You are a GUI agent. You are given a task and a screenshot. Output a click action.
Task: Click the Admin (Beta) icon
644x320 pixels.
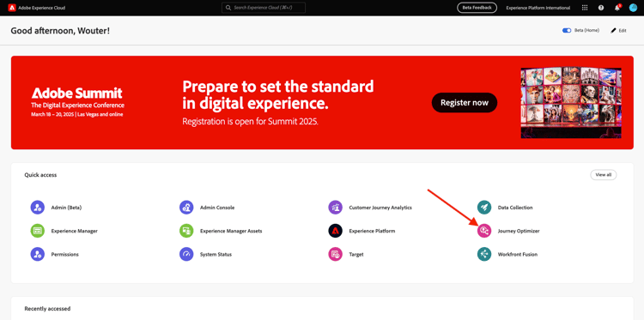[38, 207]
